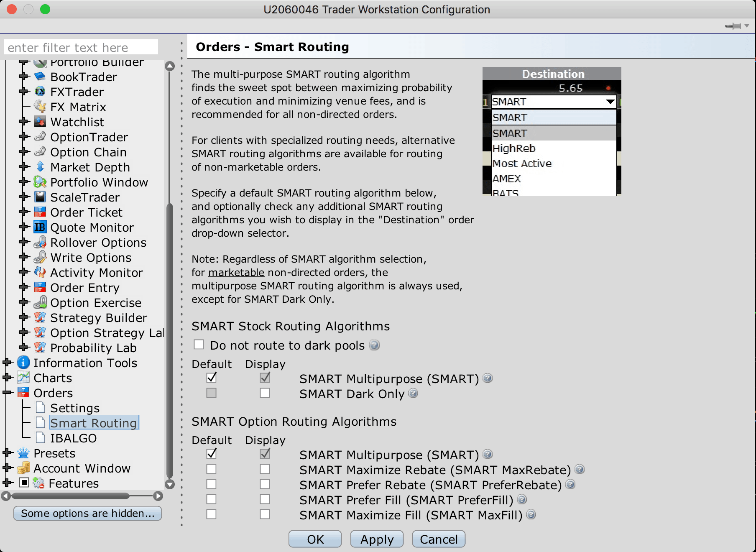756x552 pixels.
Task: Click the Rollover Options icon
Action: [40, 242]
